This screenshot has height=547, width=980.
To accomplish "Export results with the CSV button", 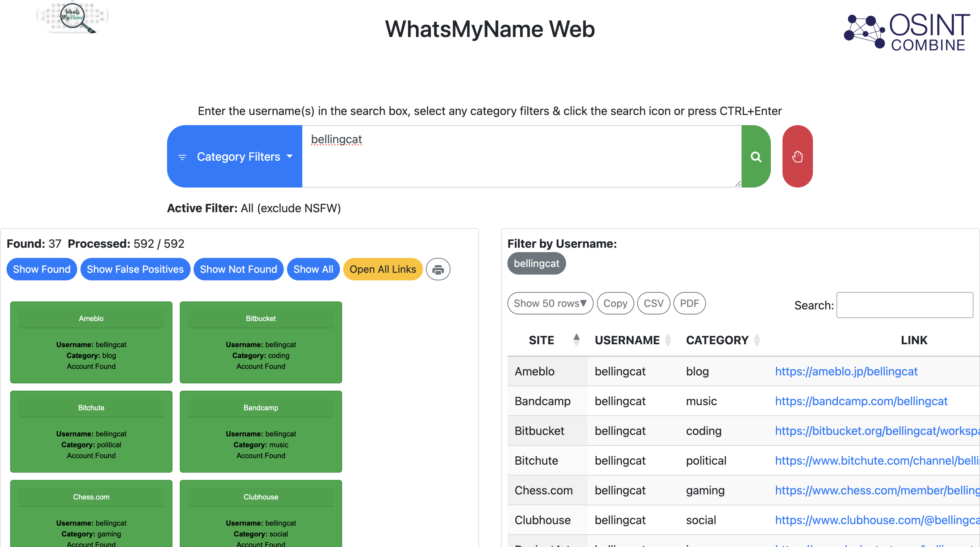I will tap(653, 303).
